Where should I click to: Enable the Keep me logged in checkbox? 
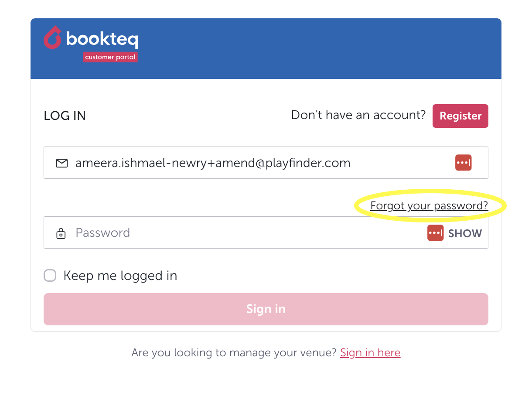[50, 276]
